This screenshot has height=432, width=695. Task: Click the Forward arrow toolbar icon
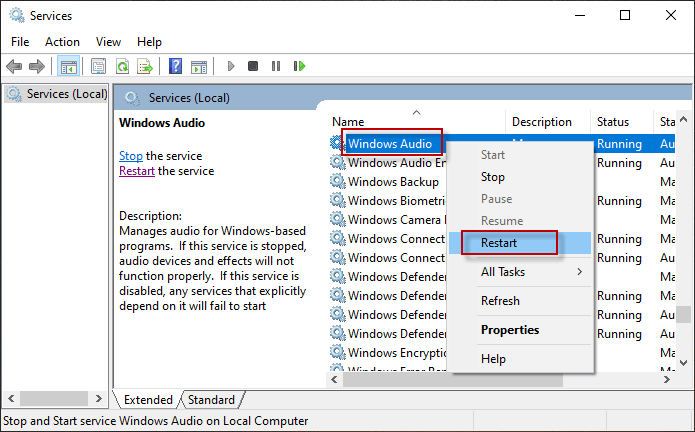click(37, 66)
